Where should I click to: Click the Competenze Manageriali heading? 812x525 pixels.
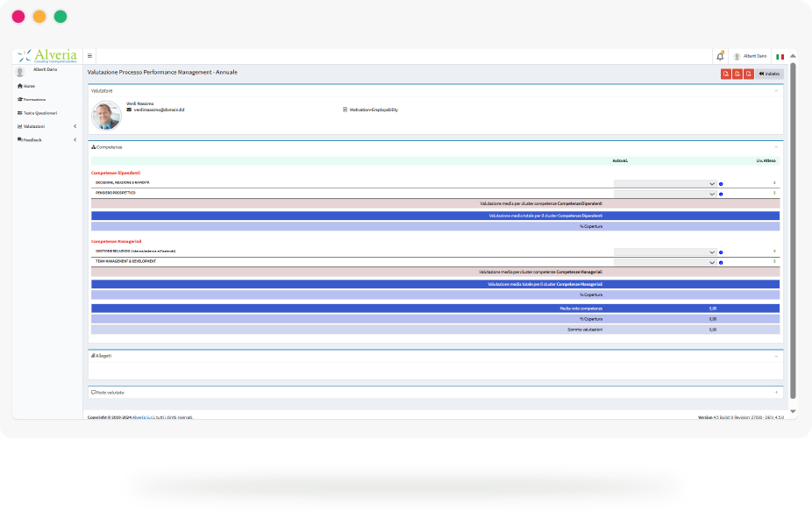pos(116,241)
